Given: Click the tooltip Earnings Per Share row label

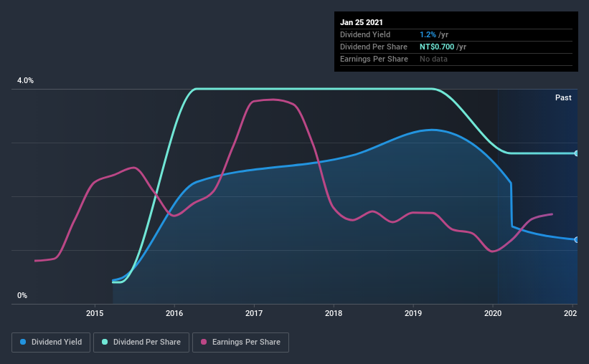Looking at the screenshot, I should (x=374, y=59).
